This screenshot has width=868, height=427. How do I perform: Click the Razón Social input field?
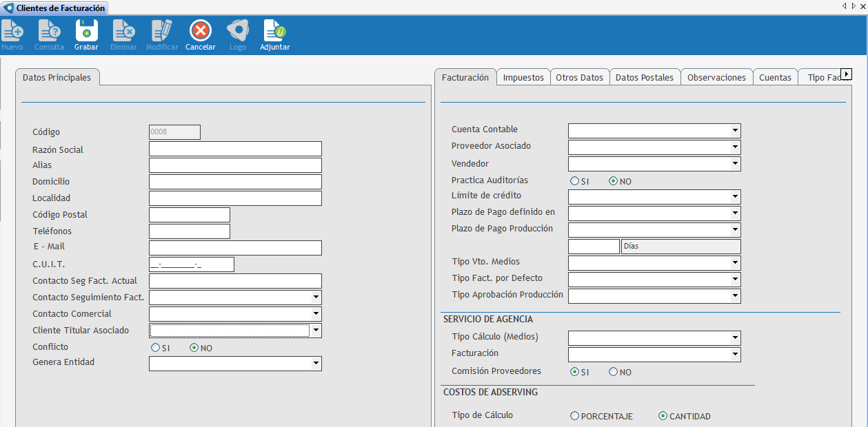point(235,149)
